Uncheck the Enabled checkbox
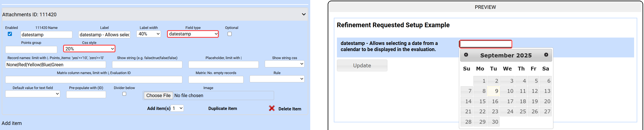Image resolution: width=644 pixels, height=130 pixels. pos(10,34)
